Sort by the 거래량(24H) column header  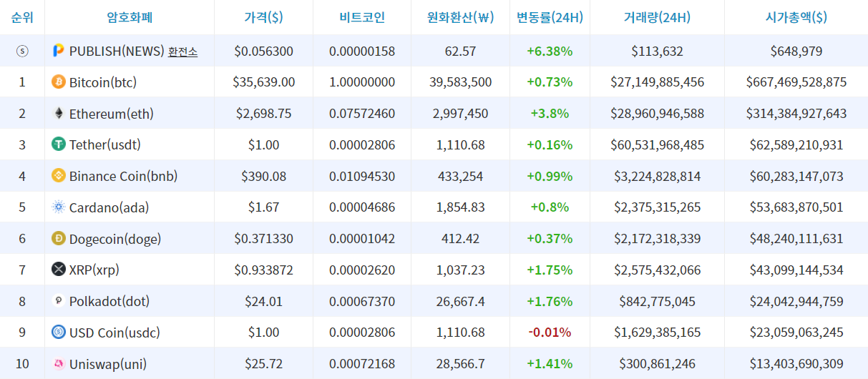658,17
